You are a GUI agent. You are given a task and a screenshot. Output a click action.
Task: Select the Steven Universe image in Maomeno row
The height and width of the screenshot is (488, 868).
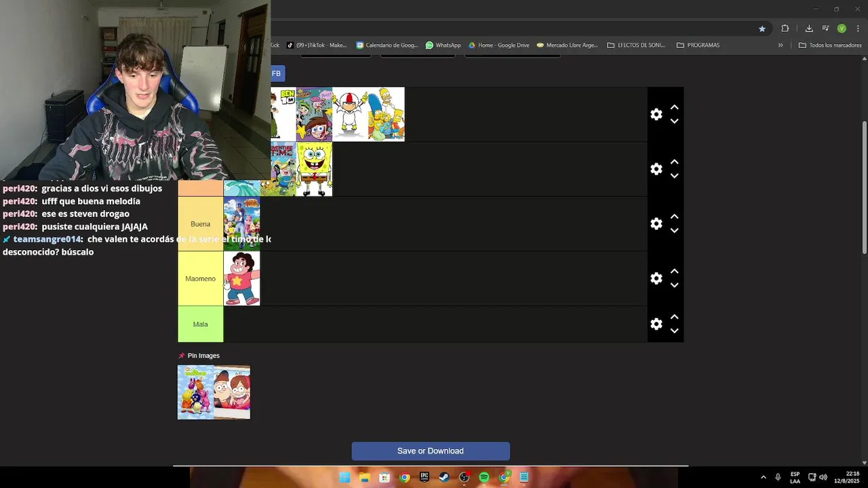coord(242,279)
